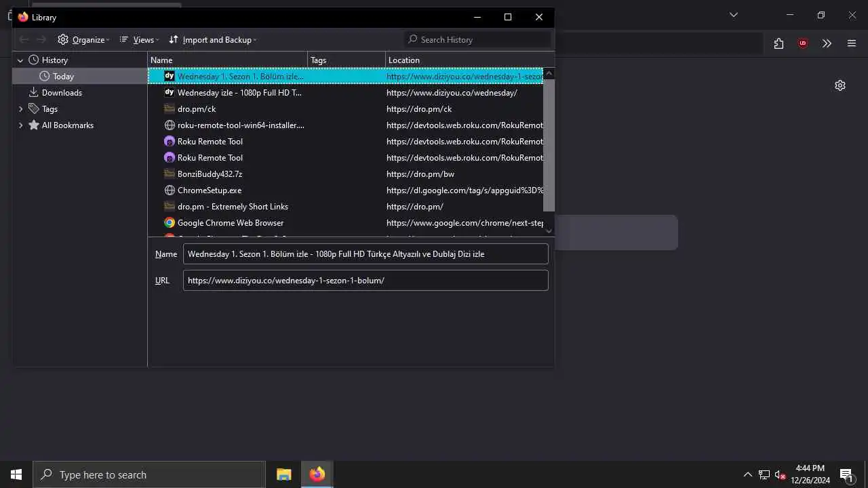Open the notification center icon
The width and height of the screenshot is (868, 488).
[x=846, y=474]
